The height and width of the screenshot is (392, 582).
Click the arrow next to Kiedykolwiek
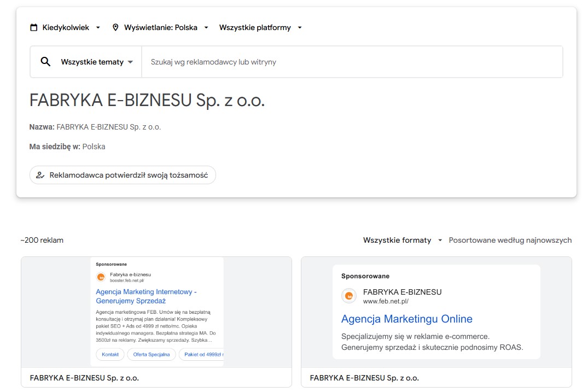[x=98, y=27]
